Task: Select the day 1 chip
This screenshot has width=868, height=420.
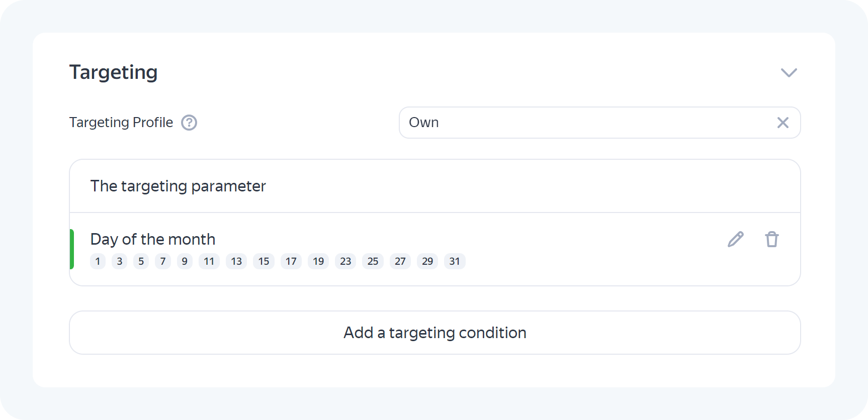Action: [98, 261]
